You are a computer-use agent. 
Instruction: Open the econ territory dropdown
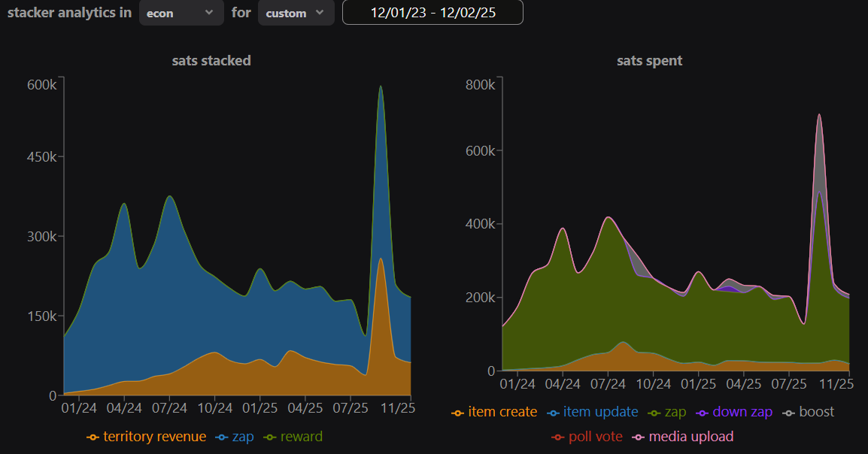pos(181,13)
